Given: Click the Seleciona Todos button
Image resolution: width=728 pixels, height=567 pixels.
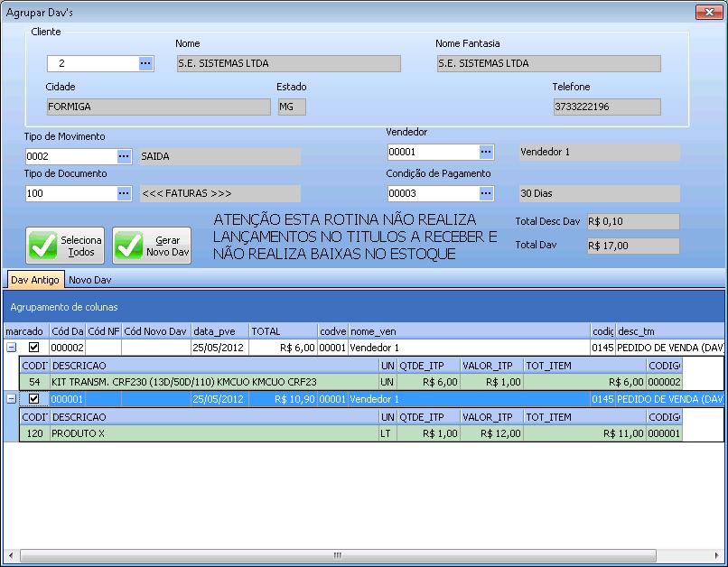Looking at the screenshot, I should click(x=65, y=246).
